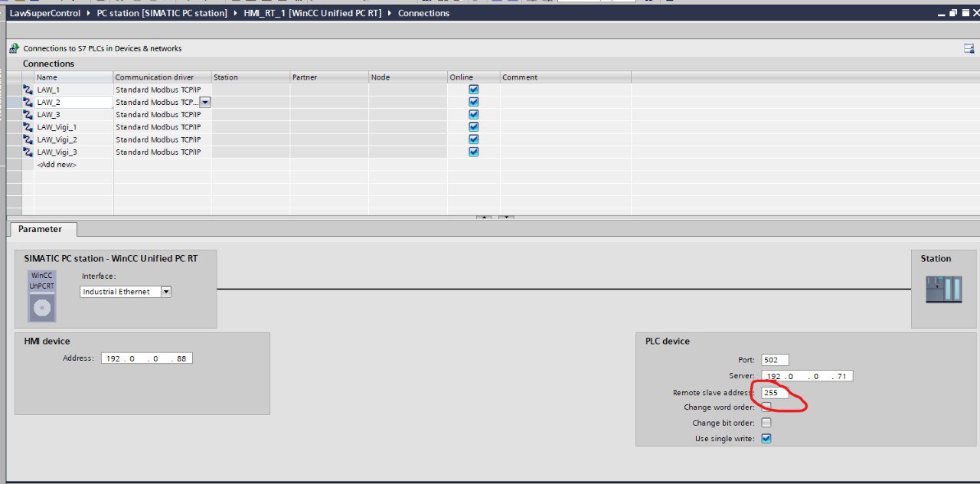Click the connection icon beside LAW_Vigi_3
Screen dimensions: 980x484
click(x=28, y=152)
